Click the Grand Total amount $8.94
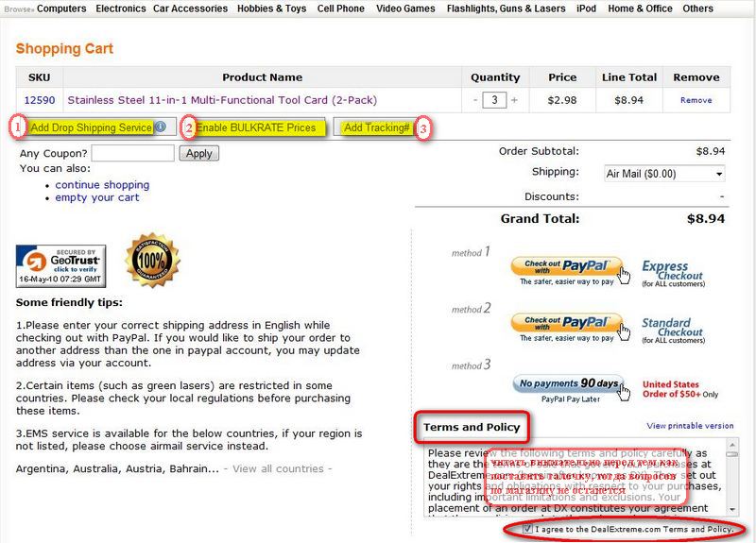This screenshot has width=756, height=543. click(705, 219)
